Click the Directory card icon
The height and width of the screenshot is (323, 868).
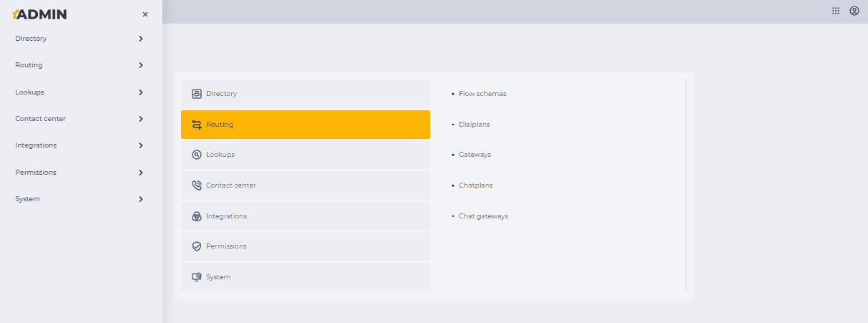coord(197,94)
